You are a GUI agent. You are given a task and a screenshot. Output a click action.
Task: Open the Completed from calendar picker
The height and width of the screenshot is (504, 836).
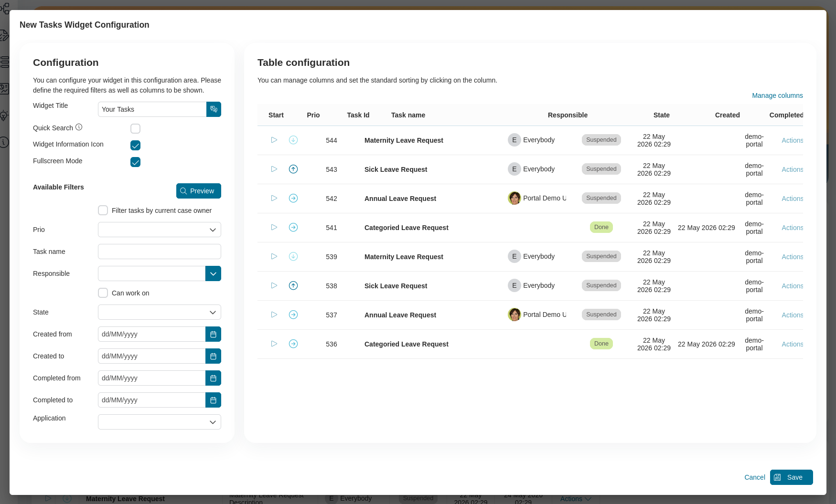[x=213, y=378]
